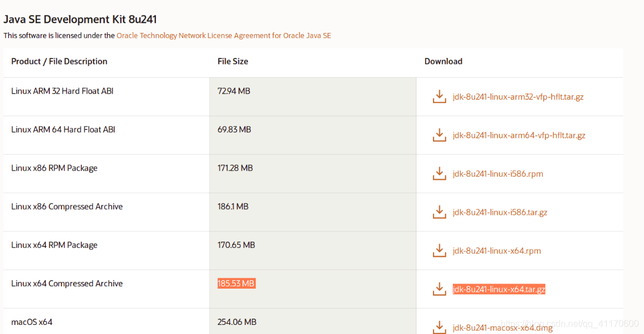This screenshot has width=644, height=334.
Task: Download jdk-8u241-linux-x64.rpm via its filename link
Action: 497,251
